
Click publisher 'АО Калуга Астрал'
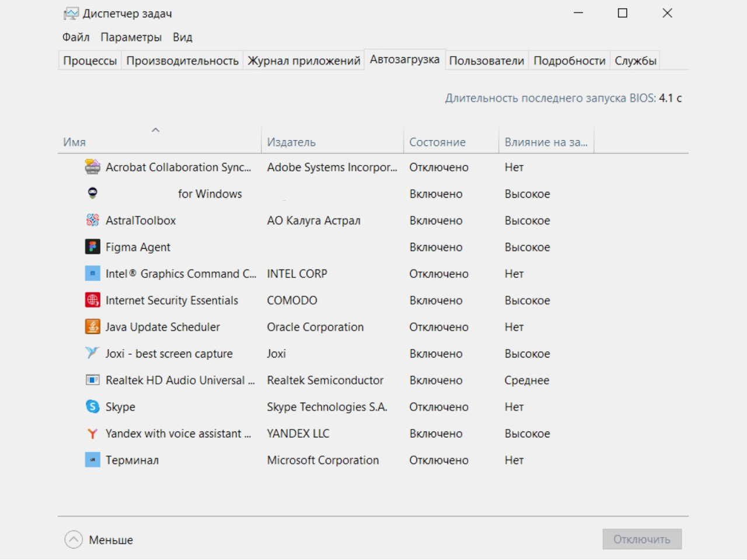[x=314, y=220]
